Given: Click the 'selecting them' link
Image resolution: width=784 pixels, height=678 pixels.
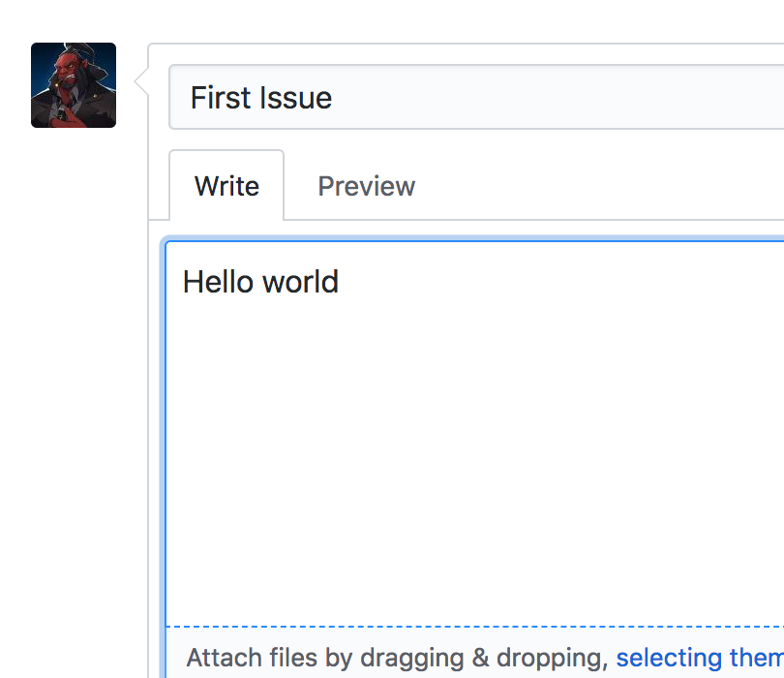Looking at the screenshot, I should point(700,658).
